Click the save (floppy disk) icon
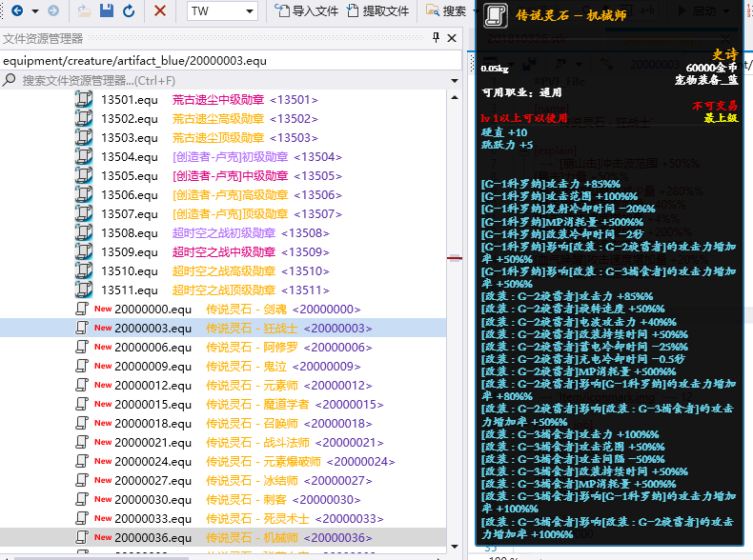This screenshot has height=560, width=753. [x=106, y=11]
